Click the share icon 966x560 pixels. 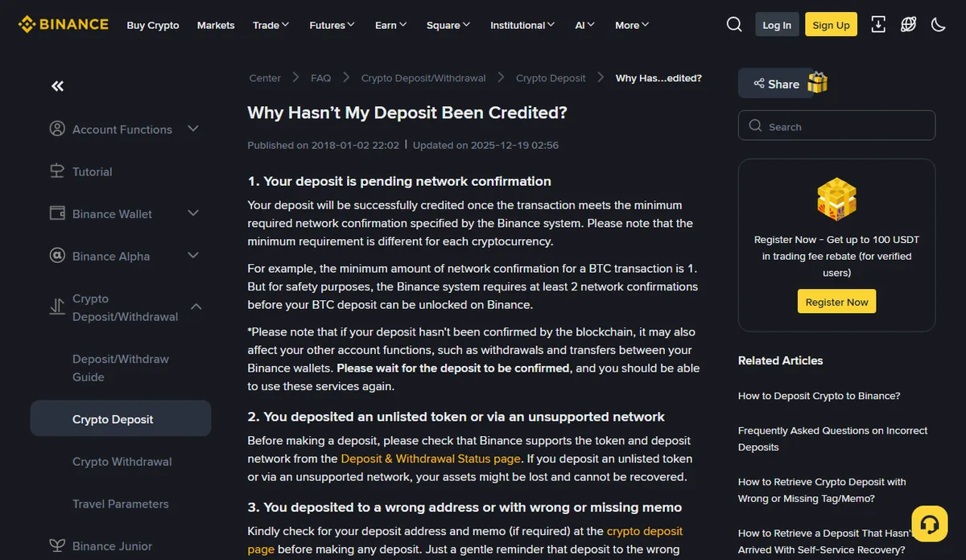(x=759, y=84)
